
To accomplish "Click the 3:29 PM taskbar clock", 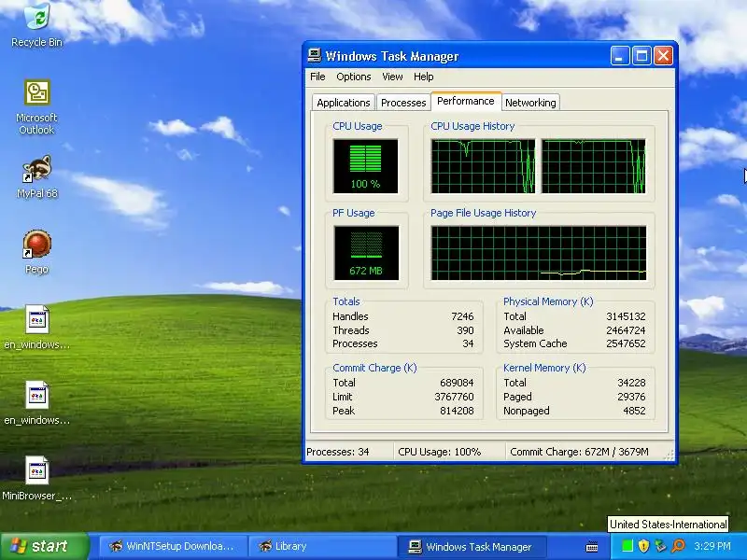I will pyautogui.click(x=712, y=546).
